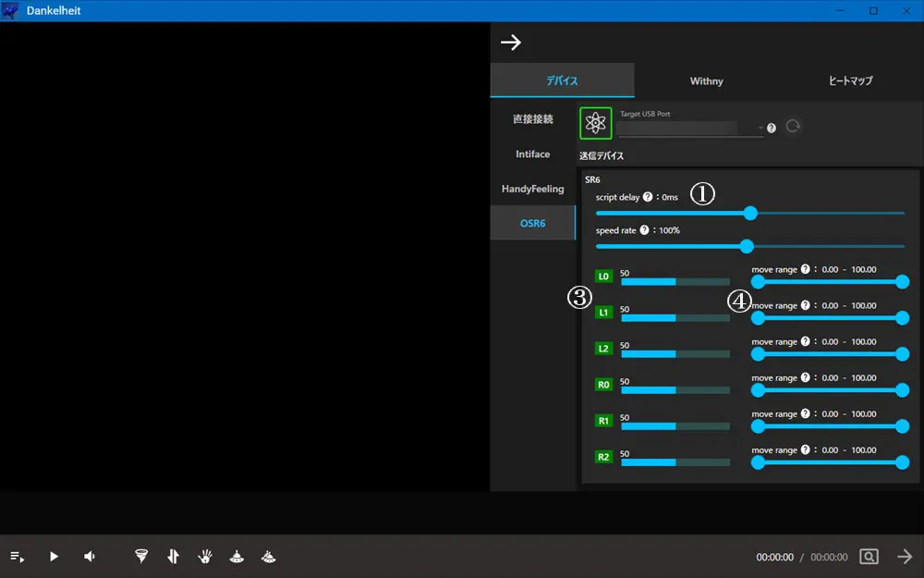
Task: Click the L0 move range right handle
Action: click(x=902, y=282)
